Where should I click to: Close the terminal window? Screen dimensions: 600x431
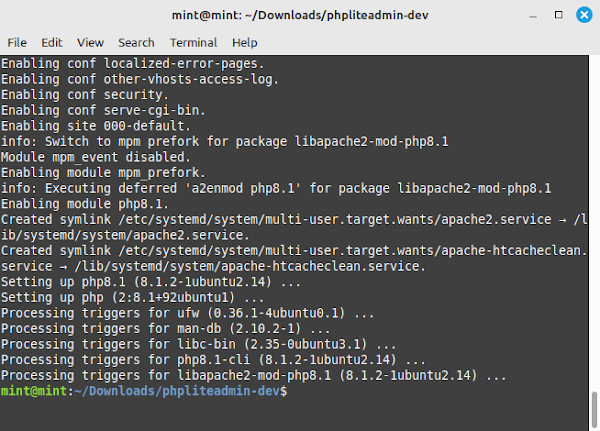point(584,15)
